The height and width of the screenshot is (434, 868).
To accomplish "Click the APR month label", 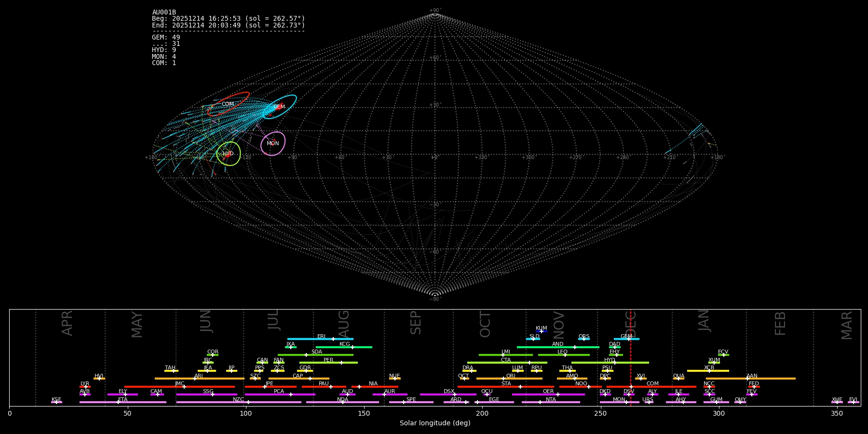I will coord(67,323).
